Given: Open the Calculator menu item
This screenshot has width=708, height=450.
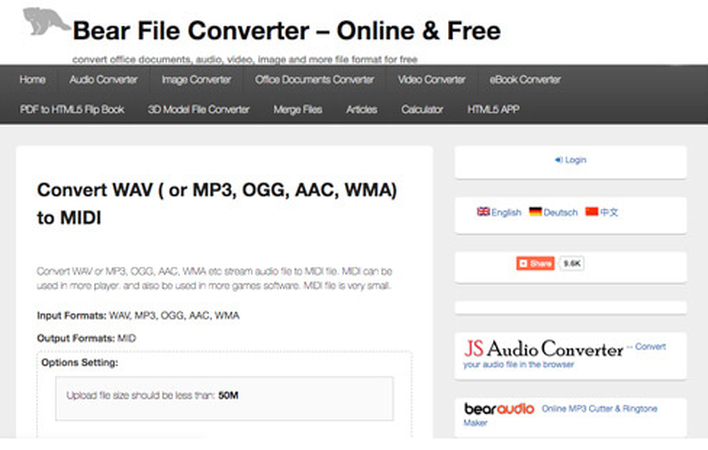Looking at the screenshot, I should (422, 109).
